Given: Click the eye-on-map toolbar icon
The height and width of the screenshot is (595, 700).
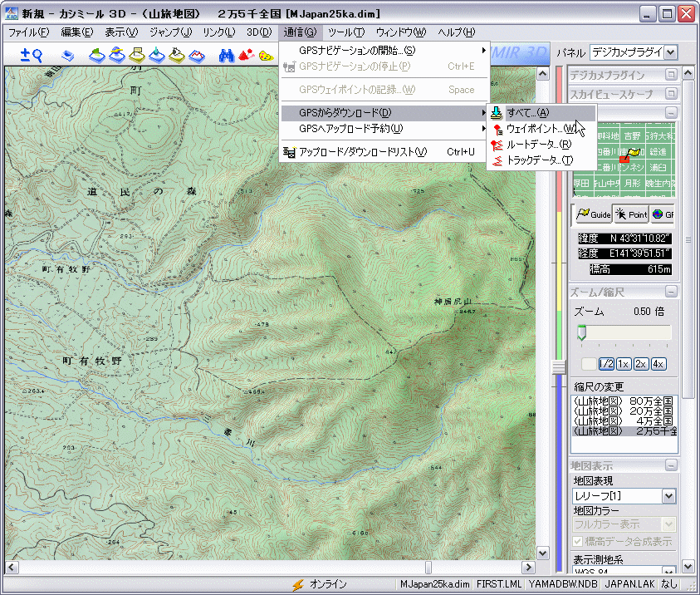Looking at the screenshot, I should tap(177, 55).
